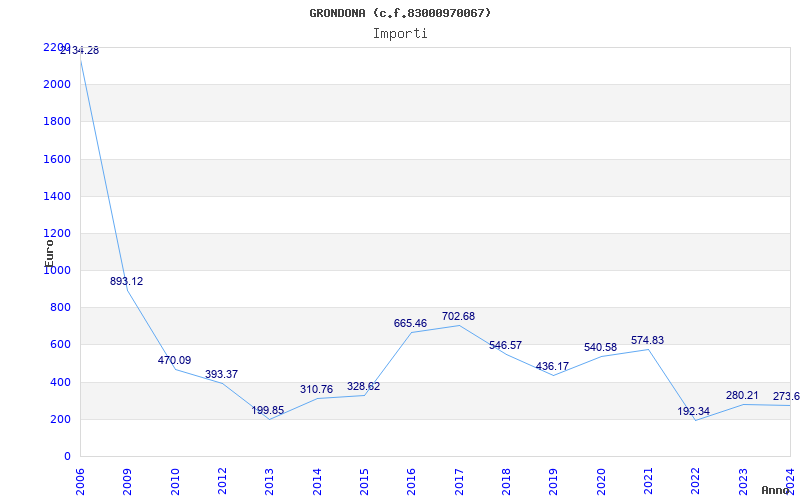The width and height of the screenshot is (800, 500).
Task: Click year 2014 axis label
Action: coord(317,481)
